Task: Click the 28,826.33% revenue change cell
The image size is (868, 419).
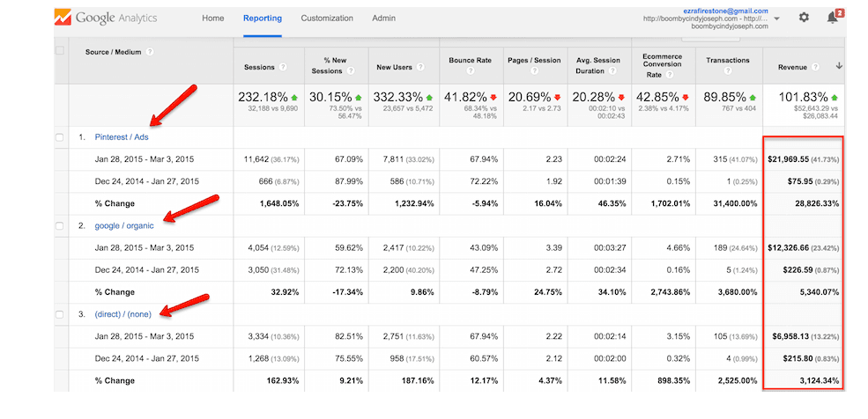Action: tap(815, 203)
